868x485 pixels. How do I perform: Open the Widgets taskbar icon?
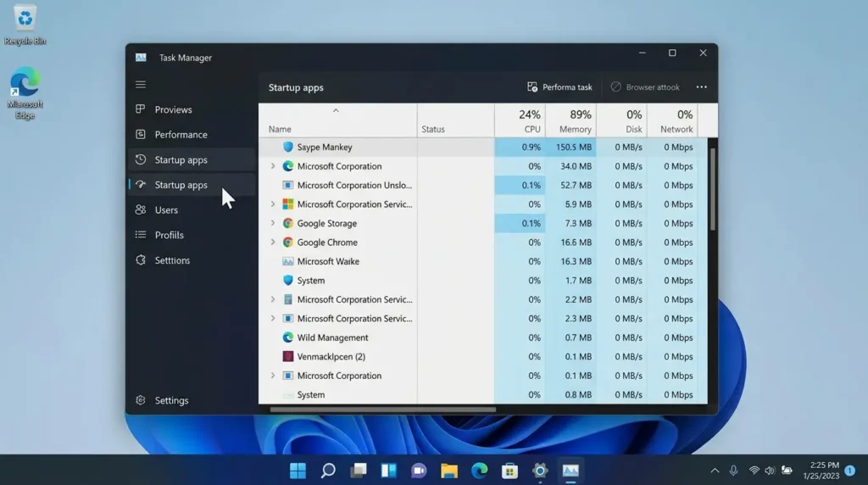click(388, 471)
